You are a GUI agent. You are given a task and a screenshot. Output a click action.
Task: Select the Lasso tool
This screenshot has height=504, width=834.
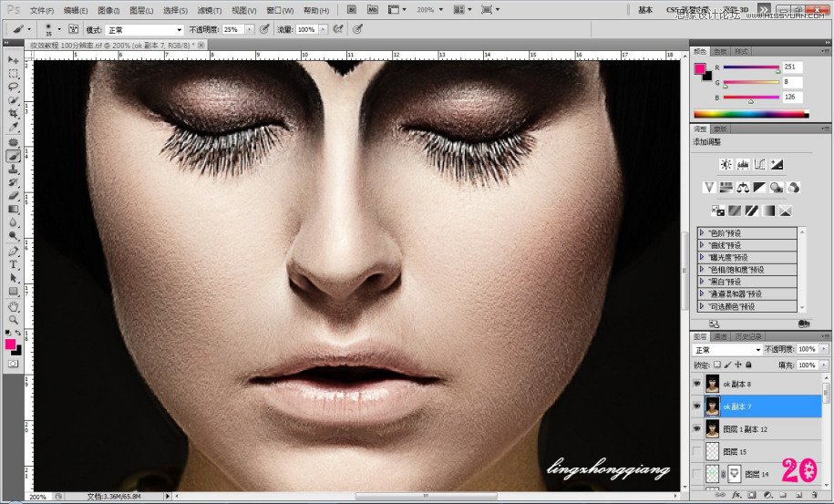pos(13,87)
